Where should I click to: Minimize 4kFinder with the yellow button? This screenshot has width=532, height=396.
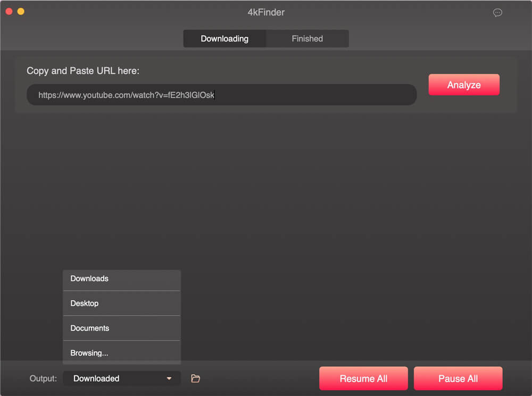[x=20, y=10]
